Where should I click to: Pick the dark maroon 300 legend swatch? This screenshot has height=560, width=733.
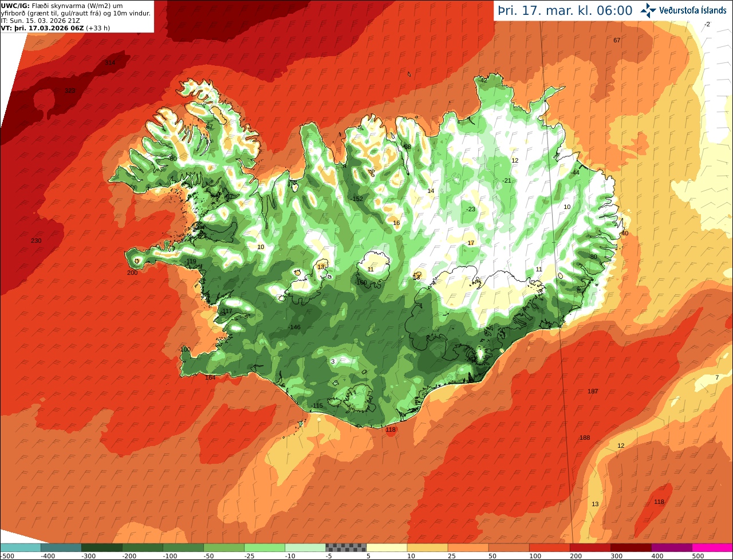630,547
